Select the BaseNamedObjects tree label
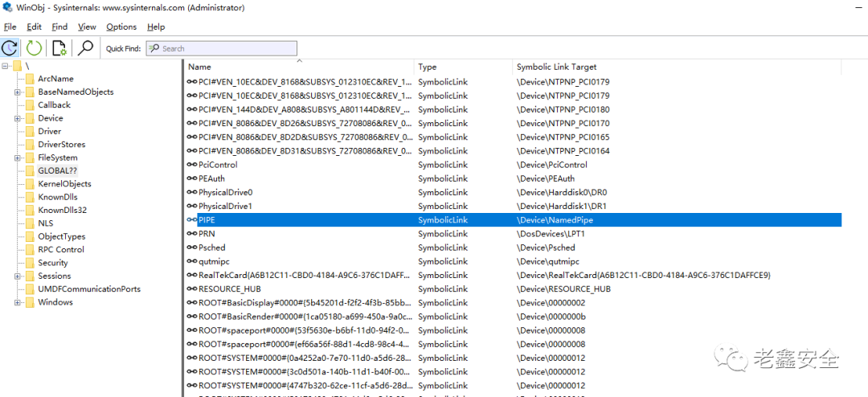 point(76,92)
